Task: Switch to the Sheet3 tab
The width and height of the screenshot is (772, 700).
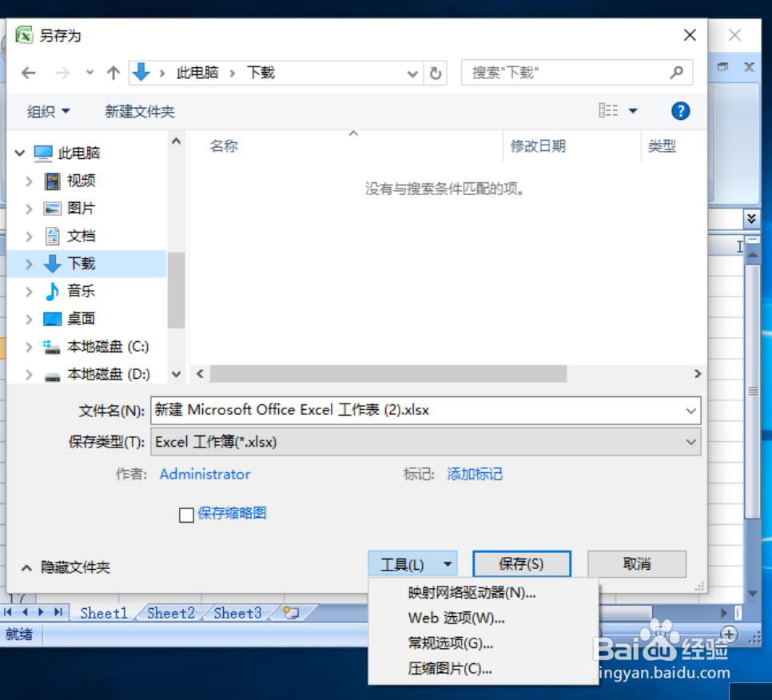Action: 236,613
